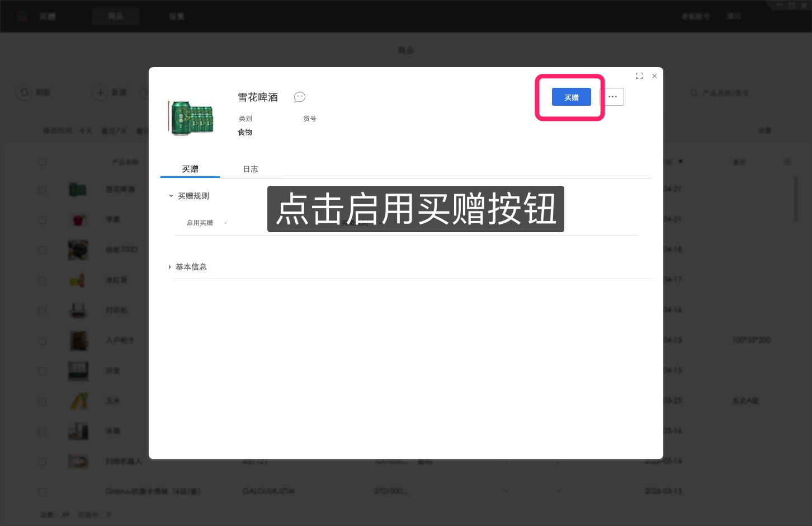Open the chat bubble icon beside 雪花啤酒
The image size is (812, 526).
(300, 97)
